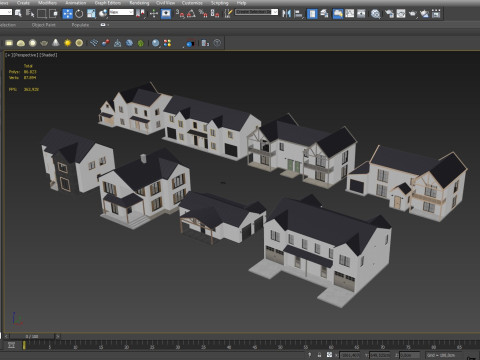Open the Create menu

23,3
